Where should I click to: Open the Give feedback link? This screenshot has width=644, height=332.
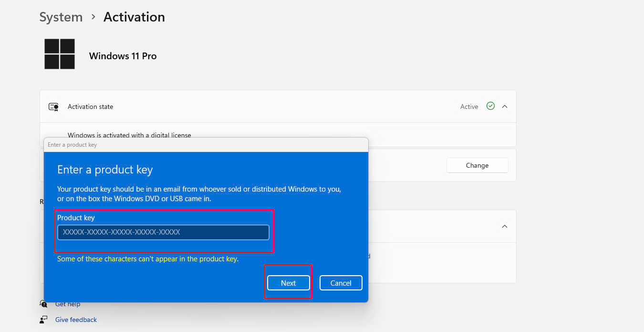click(x=76, y=320)
